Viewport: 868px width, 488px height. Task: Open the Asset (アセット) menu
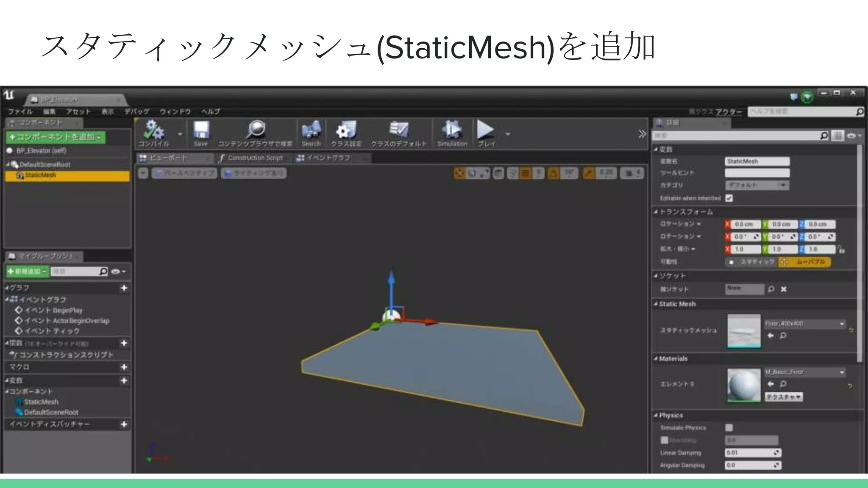pos(78,111)
